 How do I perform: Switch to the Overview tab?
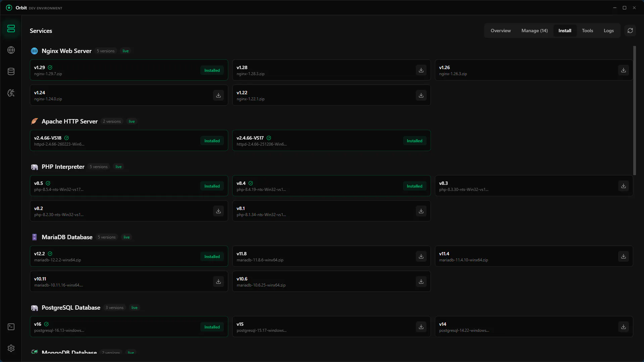500,31
